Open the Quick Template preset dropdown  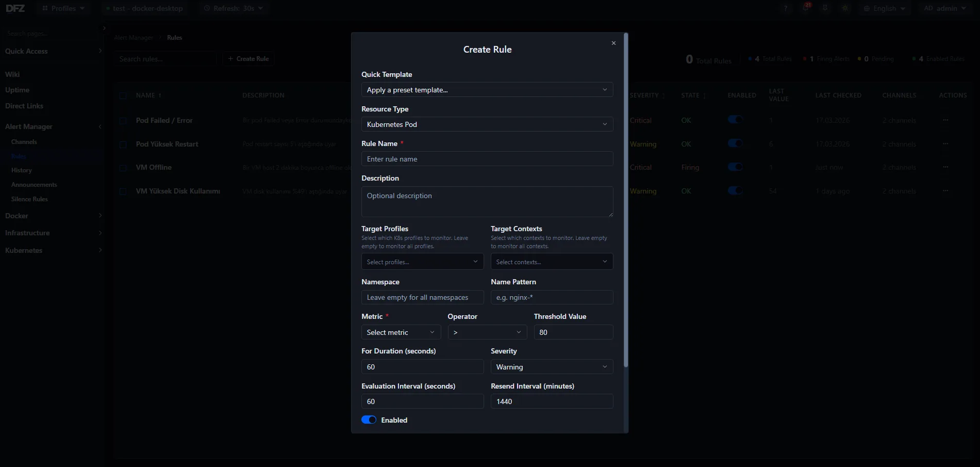click(487, 89)
